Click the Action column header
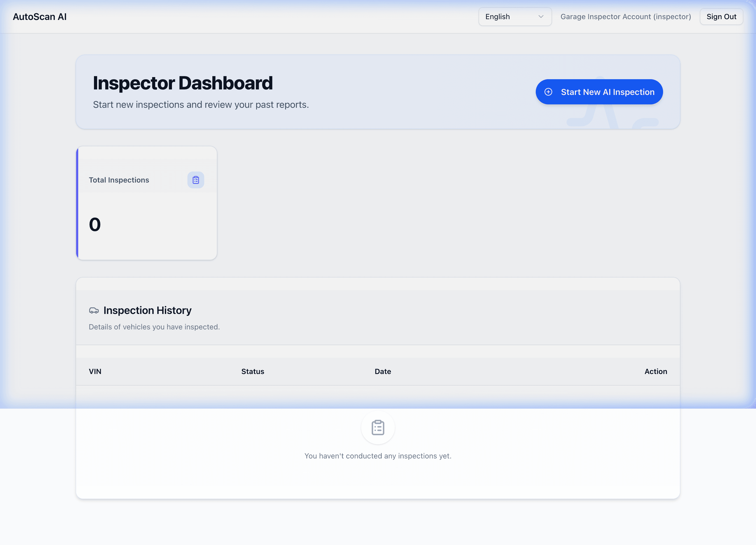This screenshot has height=545, width=756. pyautogui.click(x=655, y=371)
